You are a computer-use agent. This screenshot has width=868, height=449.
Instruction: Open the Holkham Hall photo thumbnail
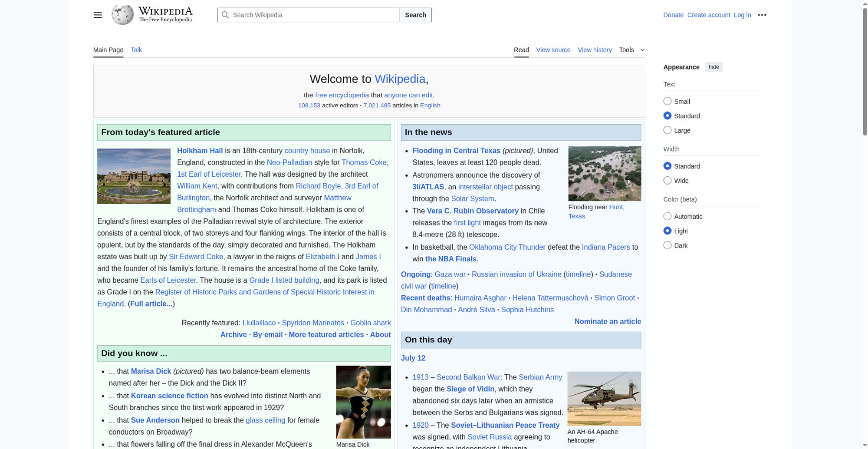pyautogui.click(x=134, y=176)
